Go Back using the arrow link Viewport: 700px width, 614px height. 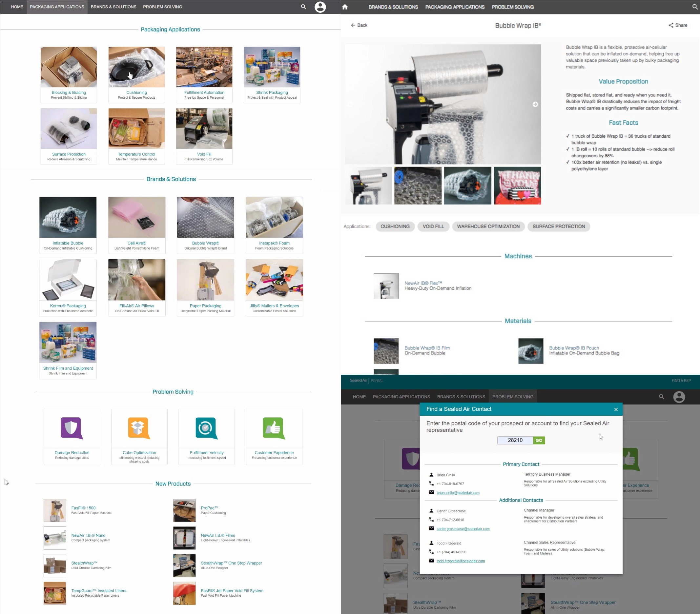[359, 25]
